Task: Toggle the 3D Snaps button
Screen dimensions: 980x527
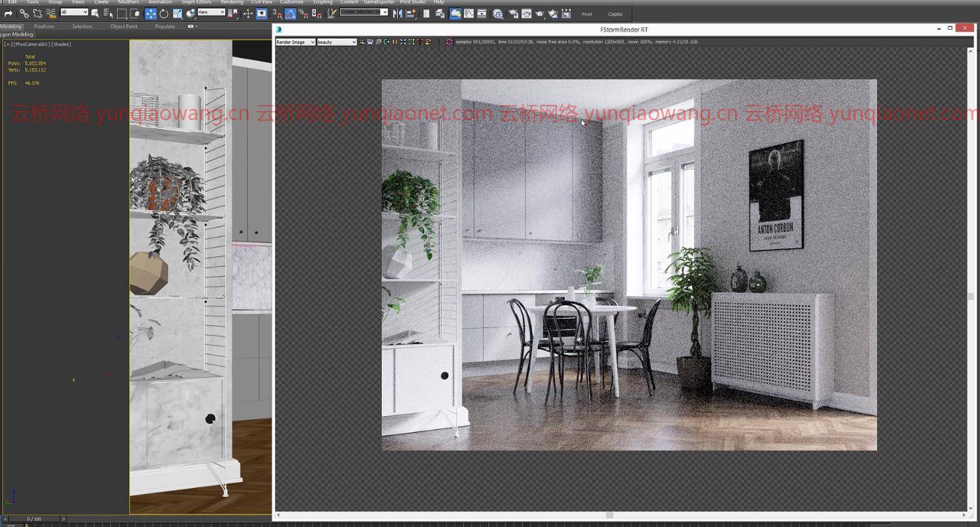Action: 277,13
